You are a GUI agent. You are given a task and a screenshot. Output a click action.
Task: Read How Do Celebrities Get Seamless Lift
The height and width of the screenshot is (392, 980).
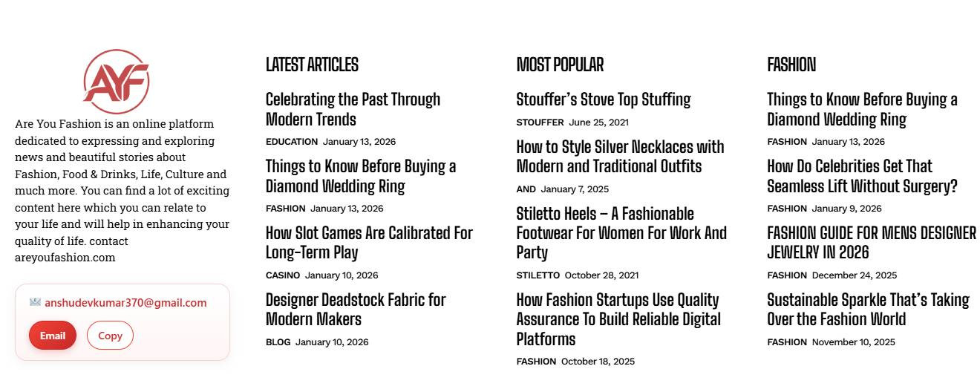click(862, 176)
